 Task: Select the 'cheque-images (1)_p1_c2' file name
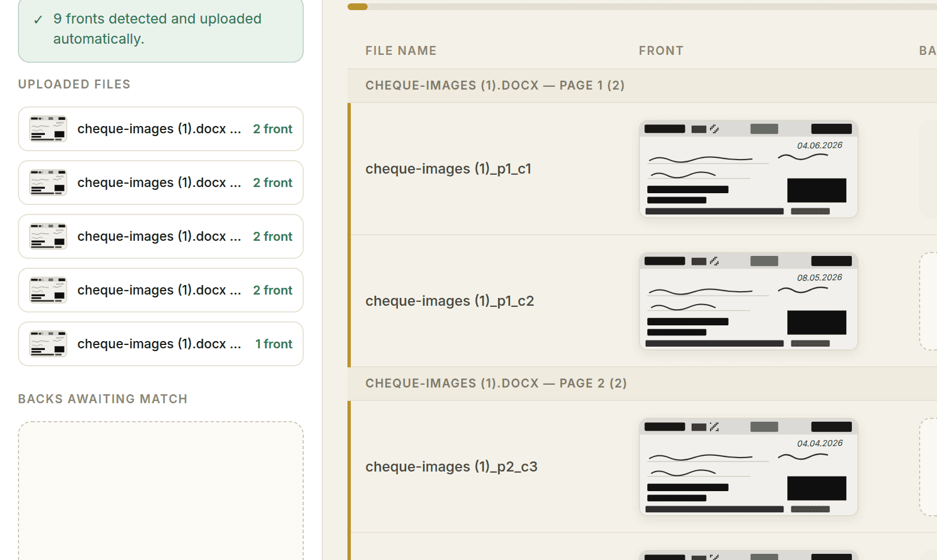coord(449,301)
